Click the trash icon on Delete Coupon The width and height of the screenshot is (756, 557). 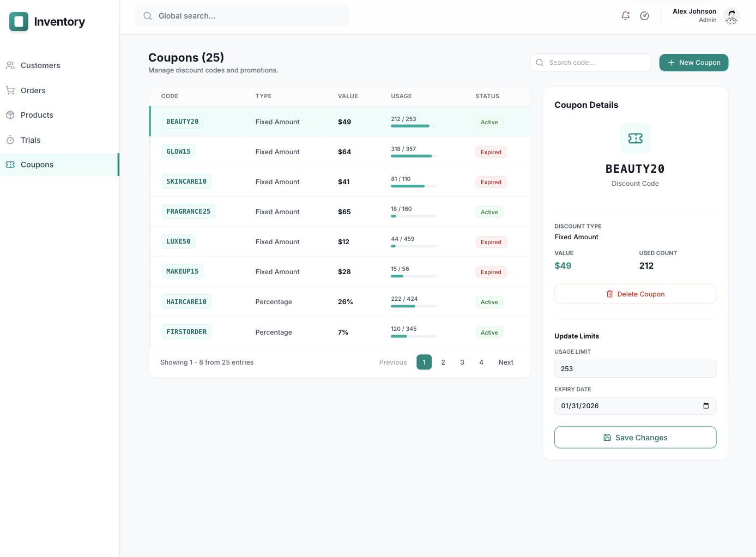tap(609, 294)
